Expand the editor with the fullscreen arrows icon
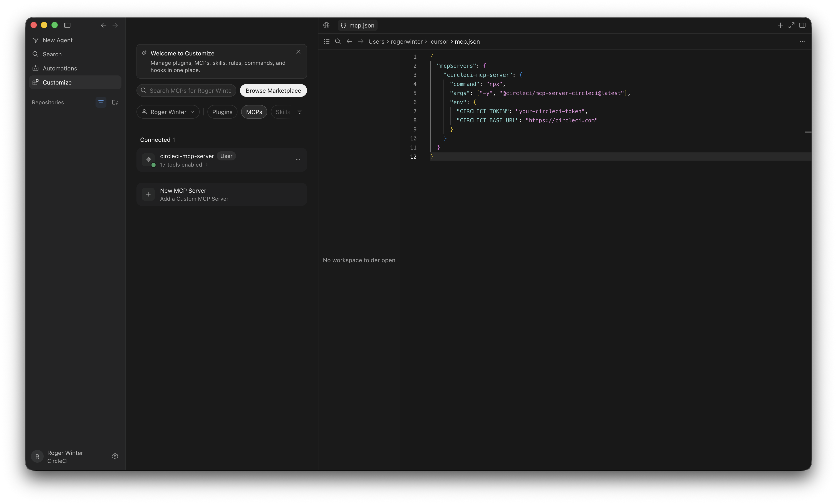The height and width of the screenshot is (504, 837). pos(792,25)
